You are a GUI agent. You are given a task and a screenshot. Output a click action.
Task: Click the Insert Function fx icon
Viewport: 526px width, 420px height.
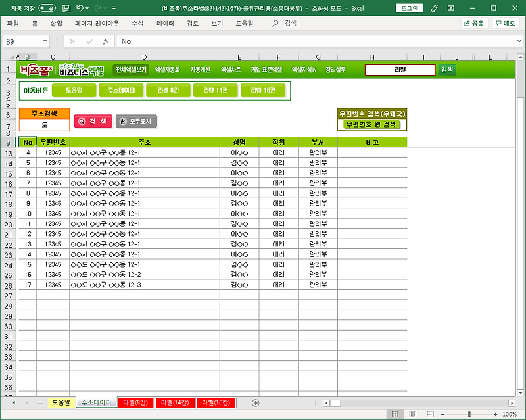click(x=106, y=41)
